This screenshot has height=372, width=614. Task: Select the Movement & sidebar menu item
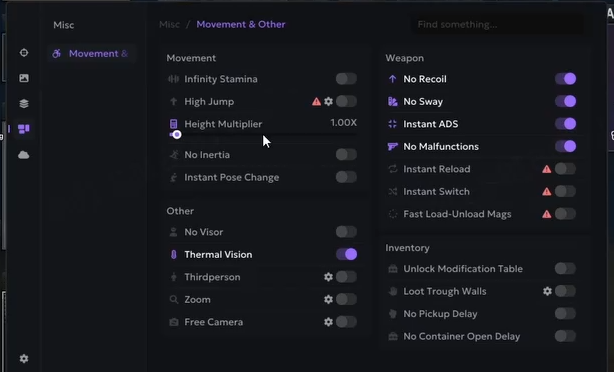pos(91,54)
